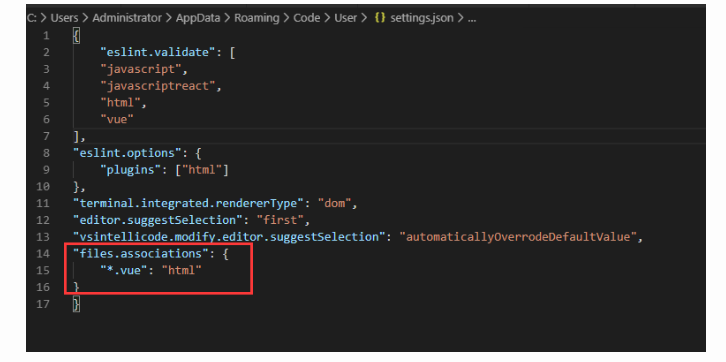
Task: Click the settings.json curly-braces file icon
Action: pos(380,18)
